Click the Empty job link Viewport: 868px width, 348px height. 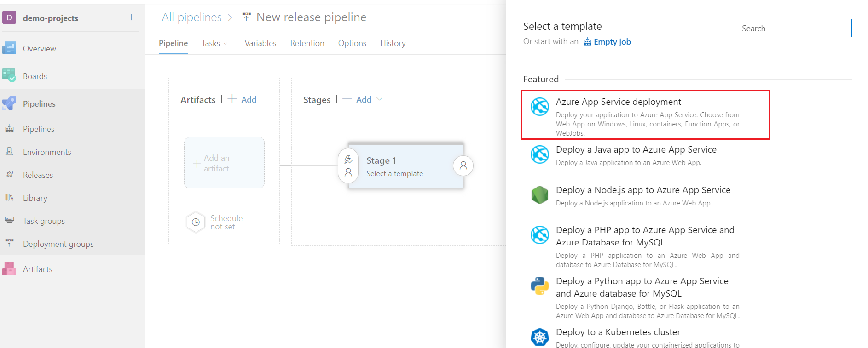click(612, 42)
